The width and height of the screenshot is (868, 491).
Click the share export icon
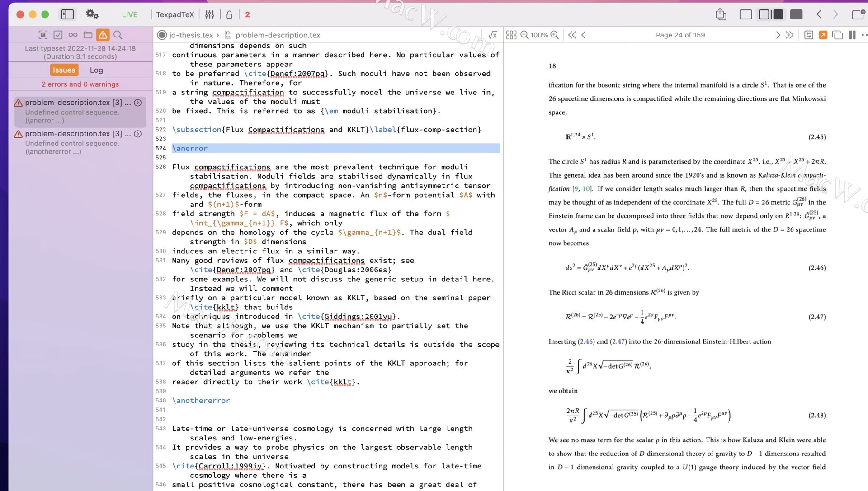click(721, 14)
